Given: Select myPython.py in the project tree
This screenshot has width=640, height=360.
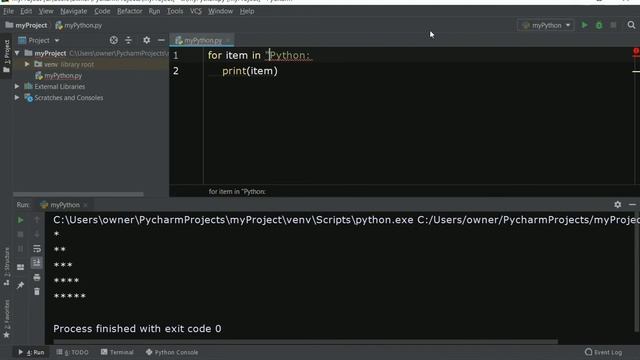Looking at the screenshot, I should tap(63, 76).
